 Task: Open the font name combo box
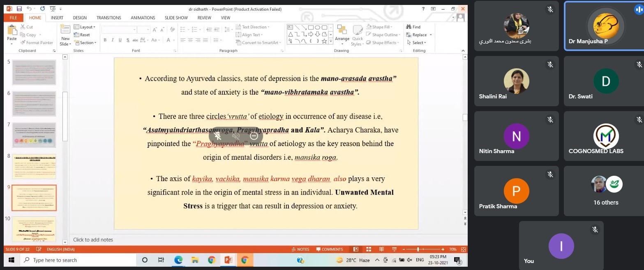(119, 30)
